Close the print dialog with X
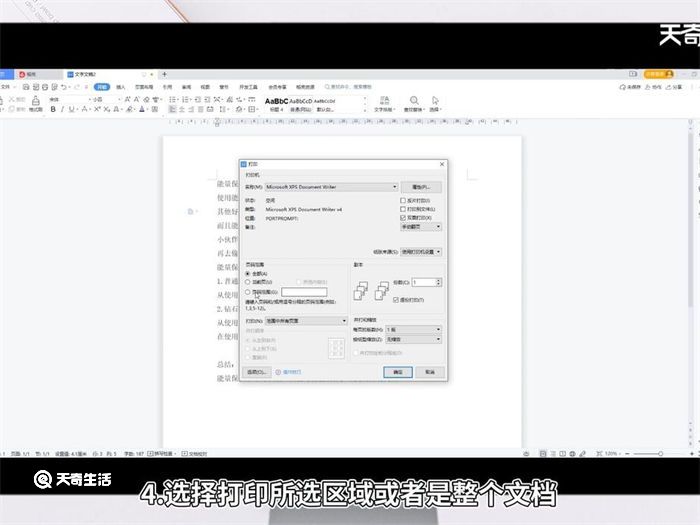This screenshot has height=525, width=700. (x=442, y=164)
